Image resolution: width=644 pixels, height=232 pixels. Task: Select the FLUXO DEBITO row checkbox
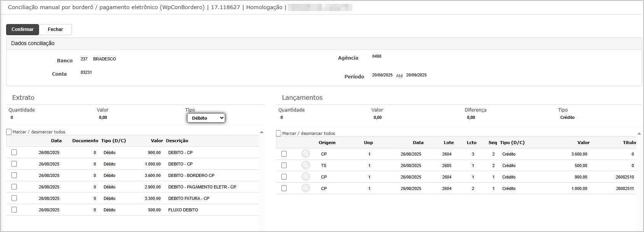point(14,209)
